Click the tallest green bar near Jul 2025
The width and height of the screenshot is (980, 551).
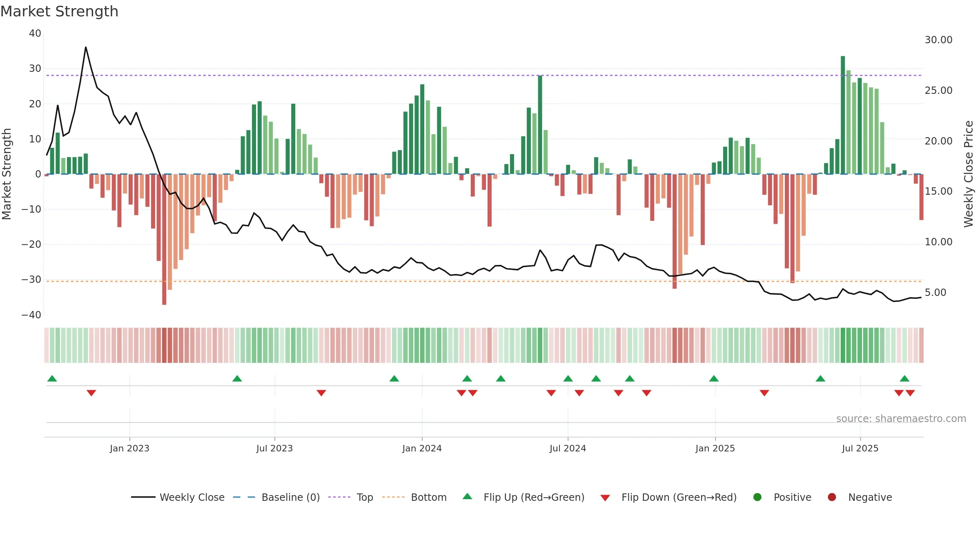click(x=843, y=115)
